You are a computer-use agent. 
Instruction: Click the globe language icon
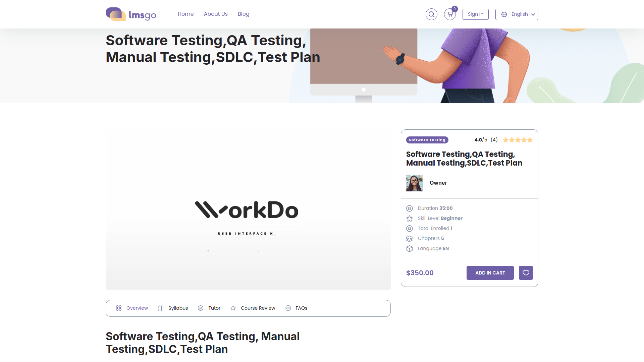tap(504, 14)
